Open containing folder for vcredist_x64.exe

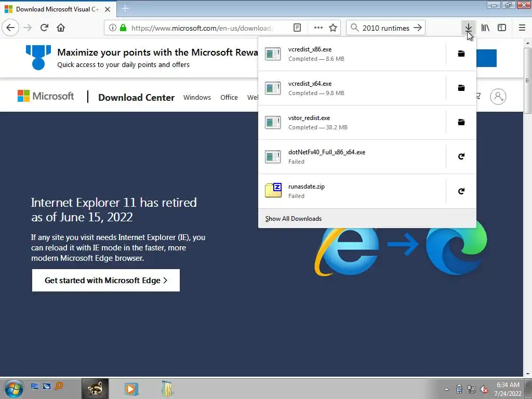[x=461, y=88]
